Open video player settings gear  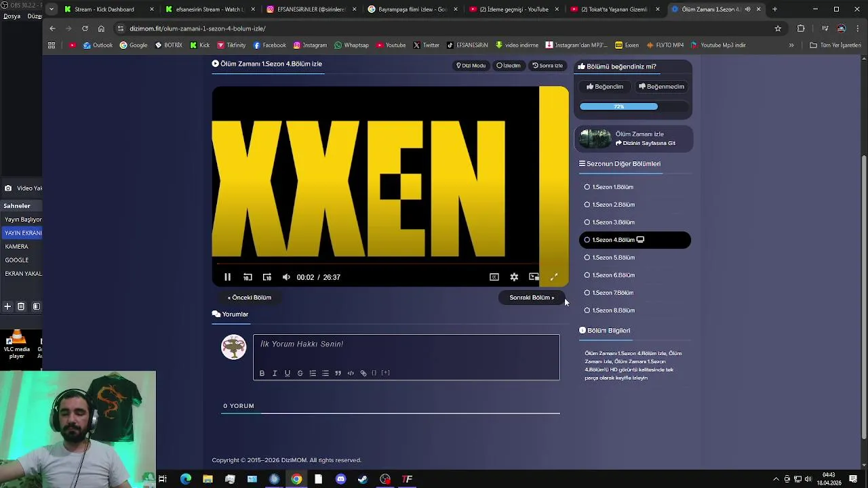tap(514, 277)
